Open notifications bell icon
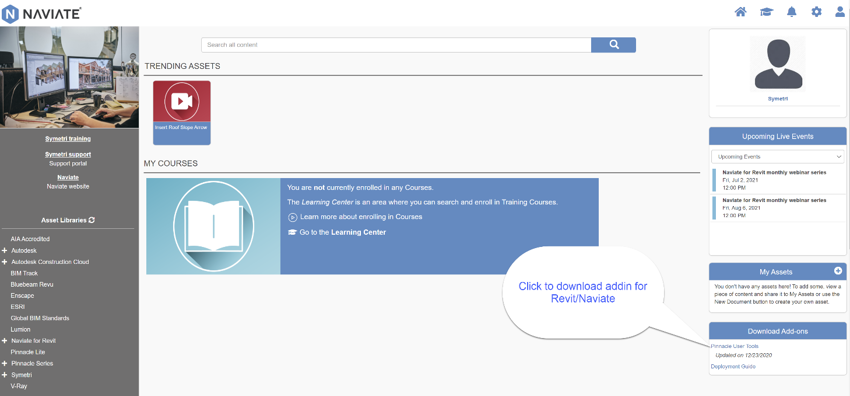The height and width of the screenshot is (396, 850). coord(791,11)
